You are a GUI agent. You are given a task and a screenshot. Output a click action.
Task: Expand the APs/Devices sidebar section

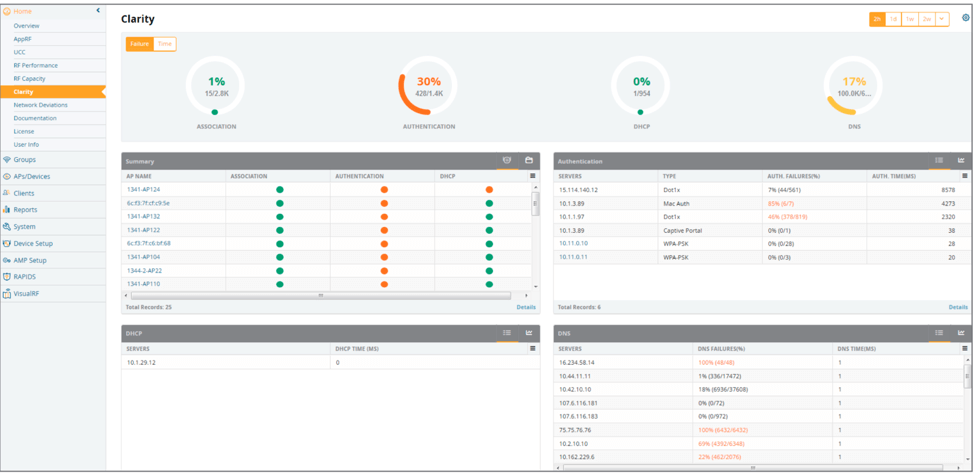click(31, 177)
